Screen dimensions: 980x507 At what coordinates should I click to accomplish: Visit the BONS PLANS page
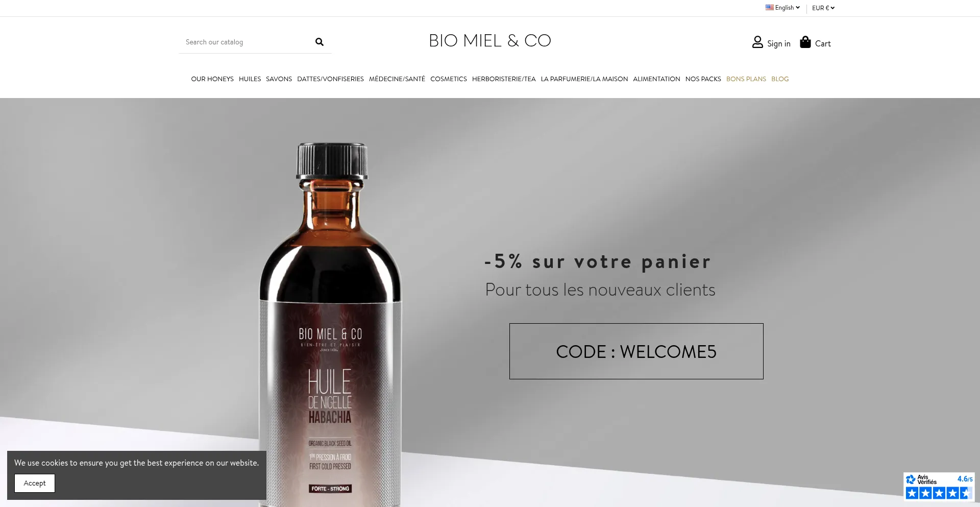pos(746,79)
